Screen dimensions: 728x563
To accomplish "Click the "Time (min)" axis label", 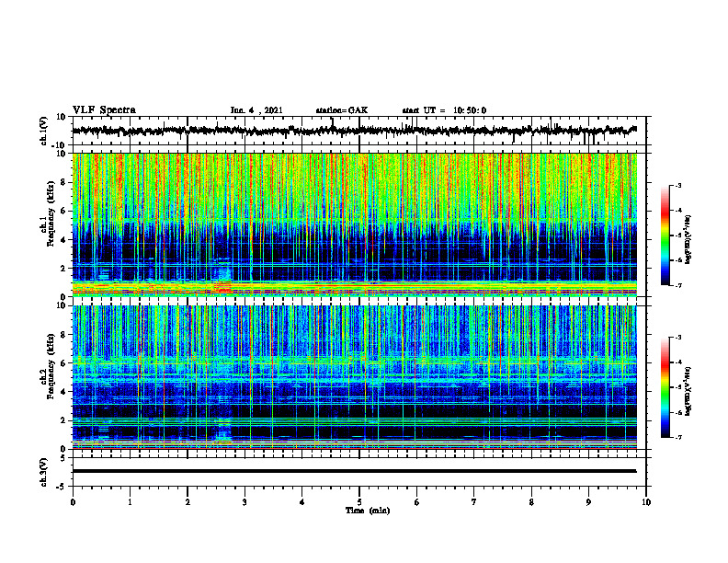I will pos(368,511).
